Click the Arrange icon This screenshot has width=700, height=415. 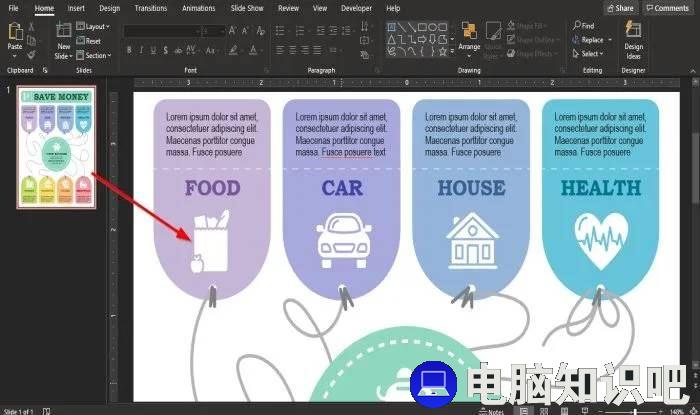469,31
